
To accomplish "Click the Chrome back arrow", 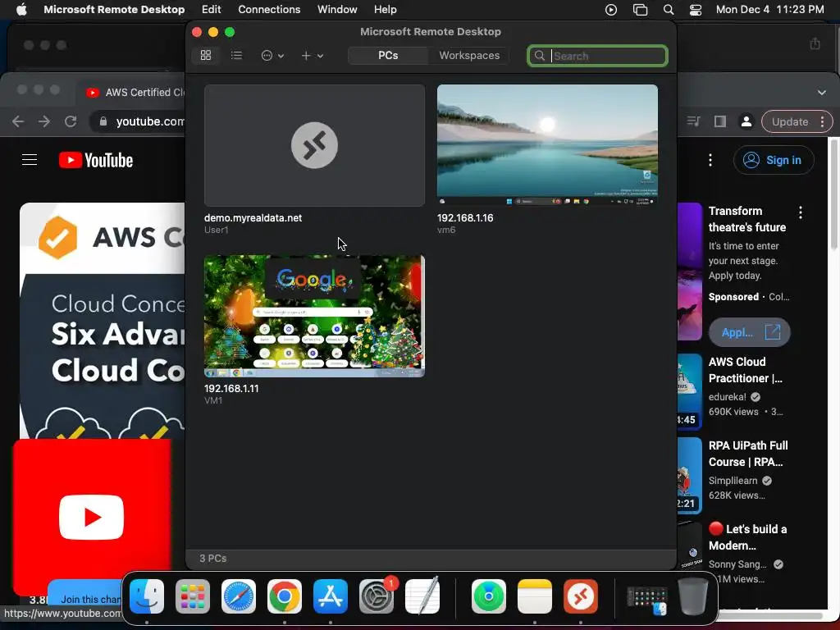I will (x=18, y=121).
